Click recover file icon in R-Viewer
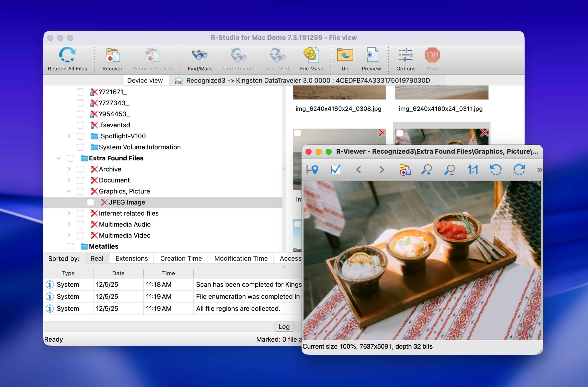 tap(405, 170)
